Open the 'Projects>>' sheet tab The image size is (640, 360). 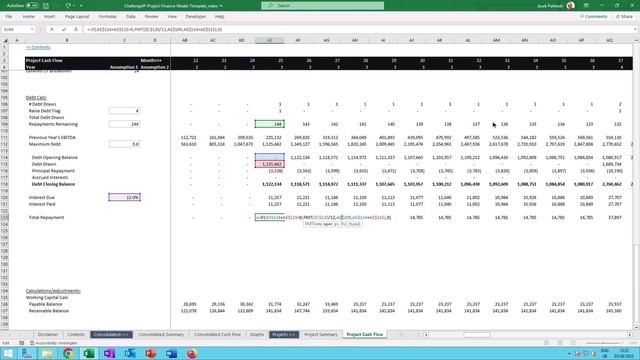(284, 334)
